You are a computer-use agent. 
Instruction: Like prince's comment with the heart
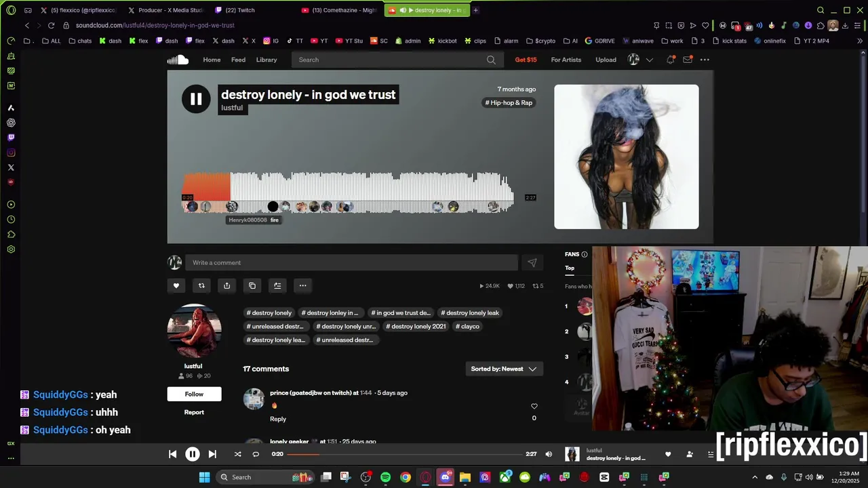point(534,406)
